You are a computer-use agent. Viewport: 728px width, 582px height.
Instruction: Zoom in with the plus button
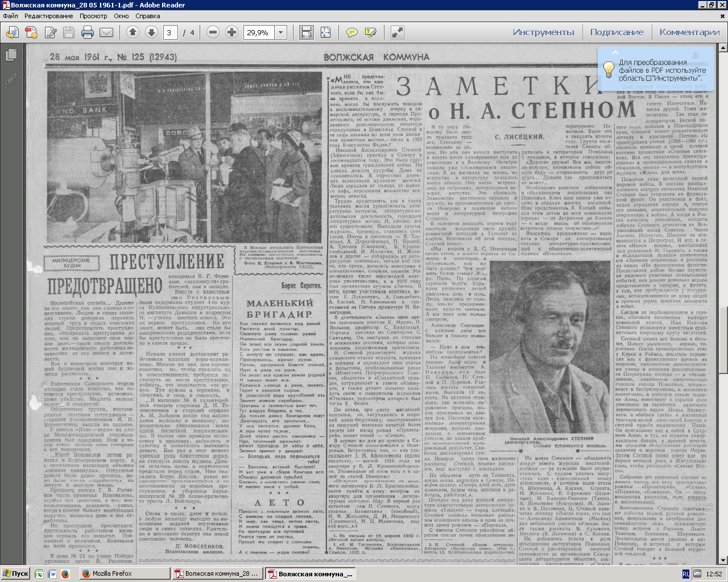tap(231, 32)
